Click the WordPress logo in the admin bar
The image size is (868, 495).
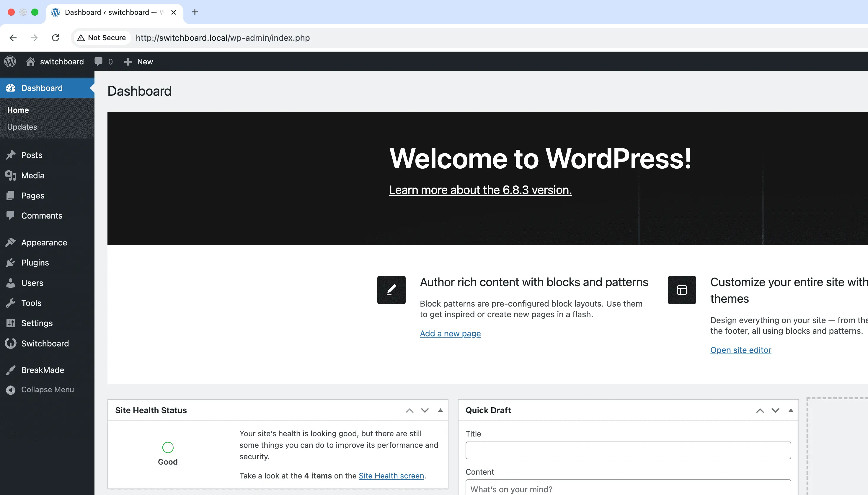[9, 61]
